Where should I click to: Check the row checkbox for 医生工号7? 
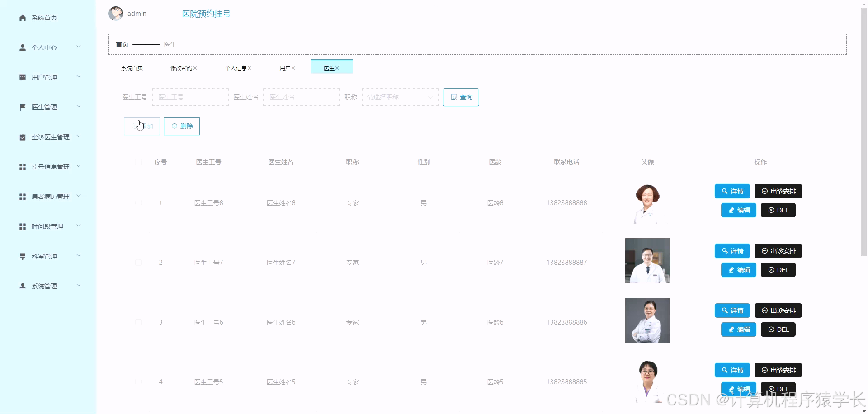point(138,263)
